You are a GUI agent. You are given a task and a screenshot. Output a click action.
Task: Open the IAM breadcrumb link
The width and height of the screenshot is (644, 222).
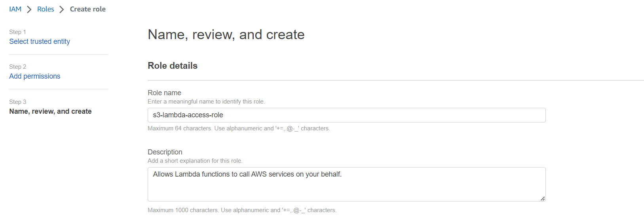(15, 9)
